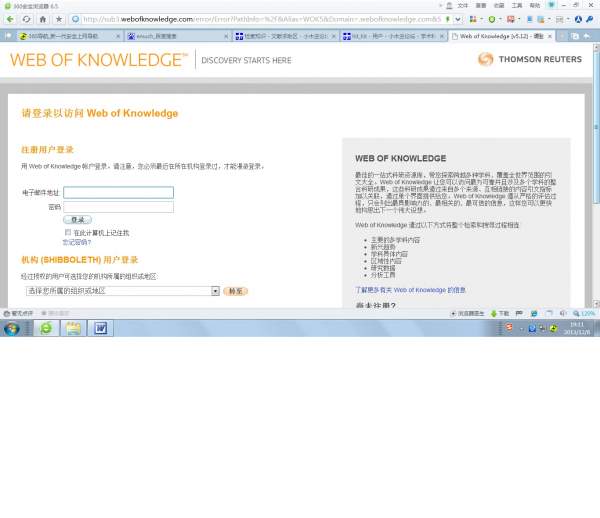Click the blue circular 'A' extension icon
This screenshot has height=518, width=600.
tap(578, 19)
